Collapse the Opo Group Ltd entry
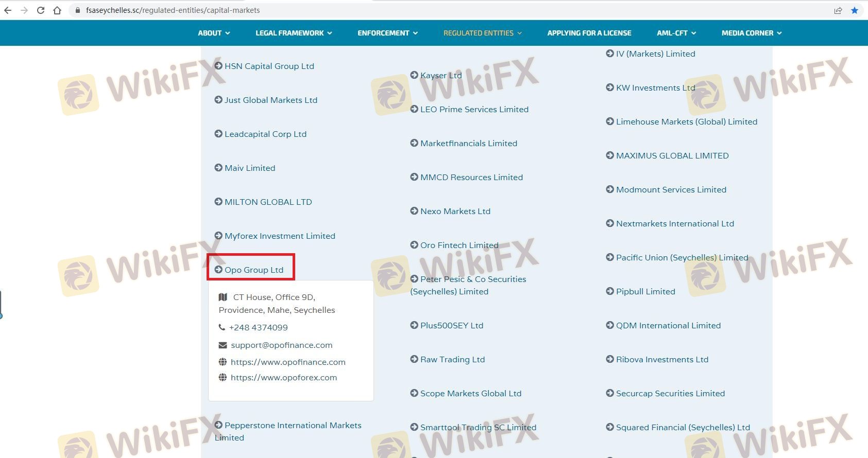This screenshot has width=868, height=458. point(249,270)
